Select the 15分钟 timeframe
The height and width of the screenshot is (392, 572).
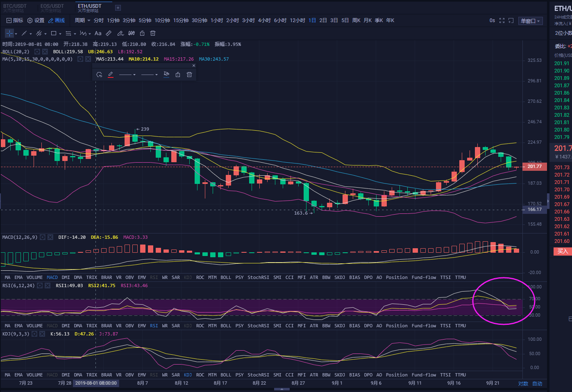pos(181,20)
